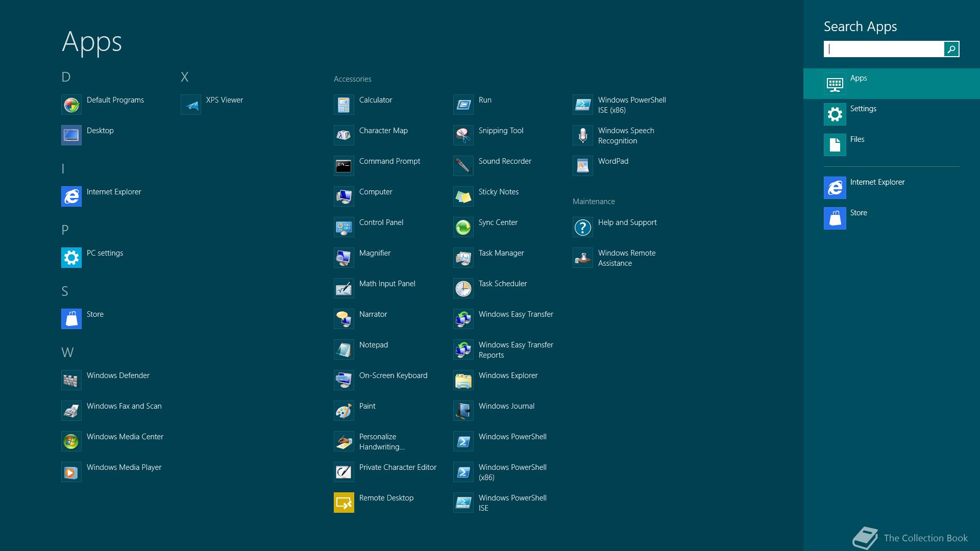The width and height of the screenshot is (980, 551).
Task: Click the Search Apps text field
Action: pos(884,49)
